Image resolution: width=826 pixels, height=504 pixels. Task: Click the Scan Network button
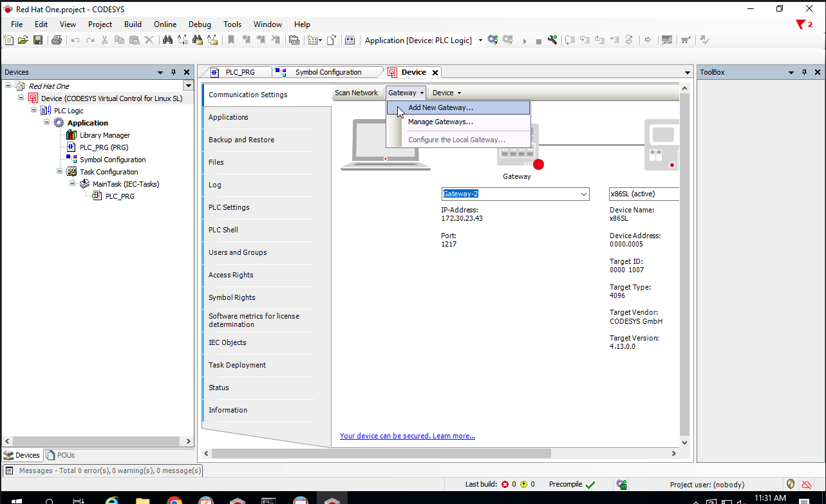(356, 93)
